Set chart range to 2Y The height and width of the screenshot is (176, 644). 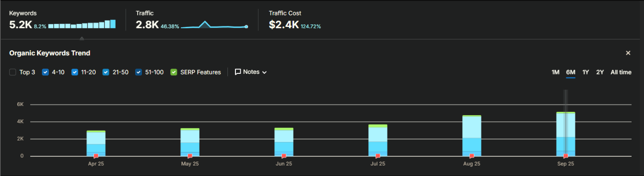click(x=600, y=72)
